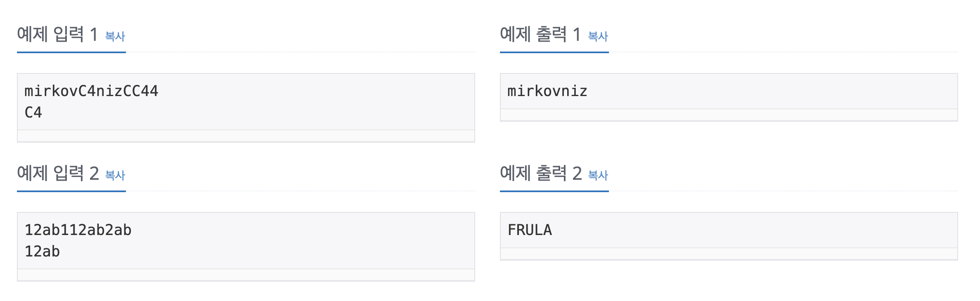Click empty bottom strip below FRULA
This screenshot has height=301, width=980.
pyautogui.click(x=729, y=254)
